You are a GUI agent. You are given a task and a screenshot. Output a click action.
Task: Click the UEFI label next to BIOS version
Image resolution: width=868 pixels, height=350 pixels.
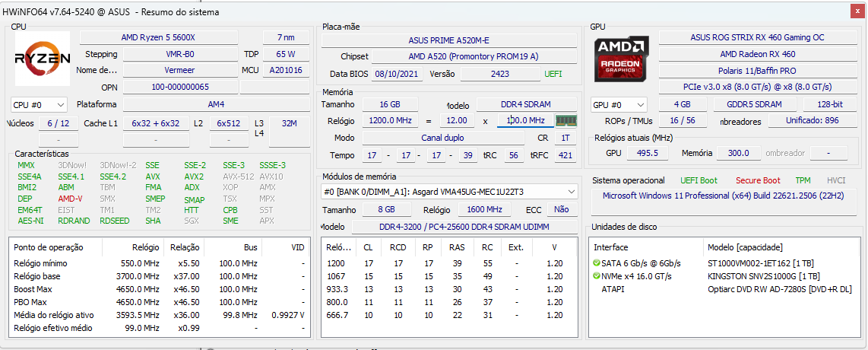pyautogui.click(x=553, y=74)
